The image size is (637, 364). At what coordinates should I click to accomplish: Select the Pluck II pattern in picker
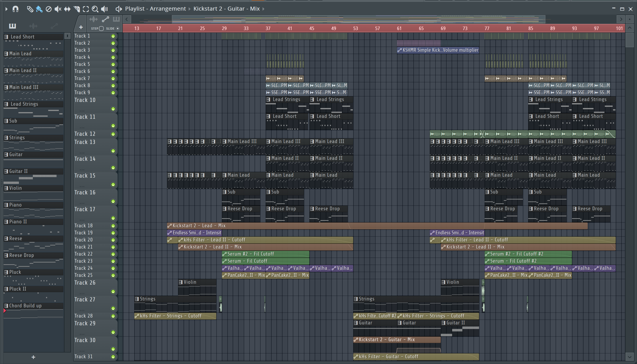(33, 289)
